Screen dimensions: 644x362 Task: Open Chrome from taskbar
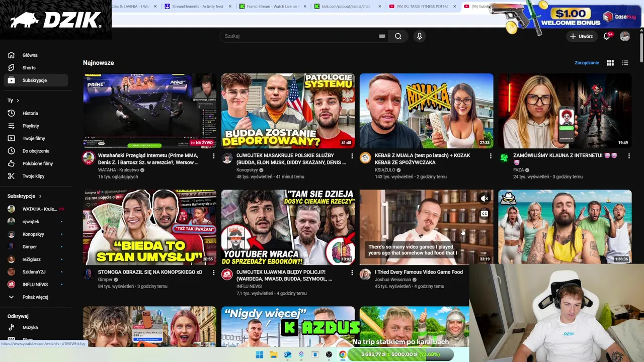pyautogui.click(x=343, y=354)
